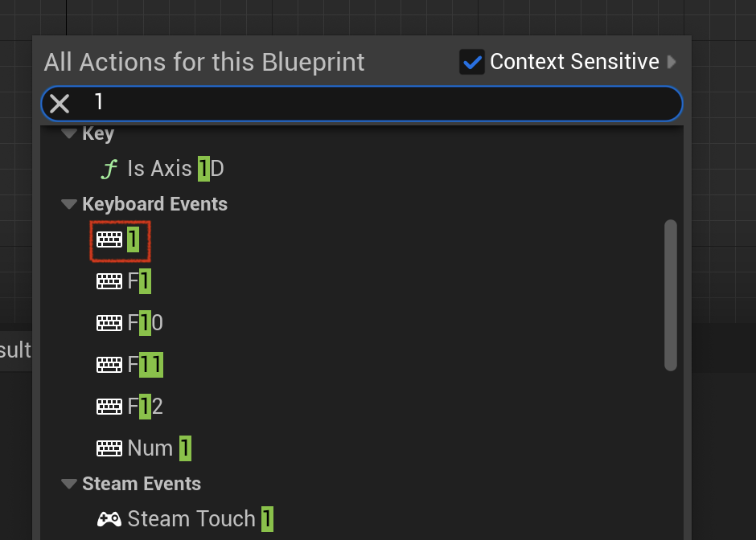The width and height of the screenshot is (756, 540).
Task: Collapse the Keyboard Events category
Action: click(69, 204)
